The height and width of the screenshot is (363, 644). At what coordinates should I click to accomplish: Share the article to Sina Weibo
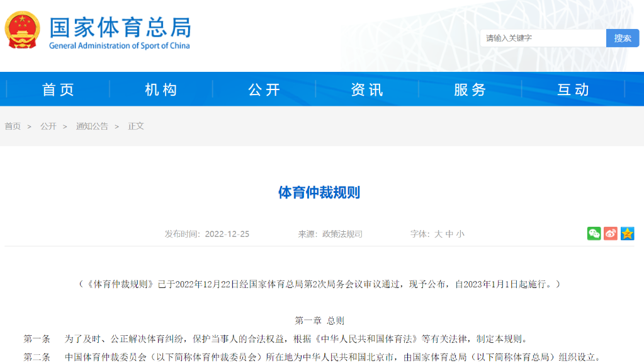coord(610,233)
